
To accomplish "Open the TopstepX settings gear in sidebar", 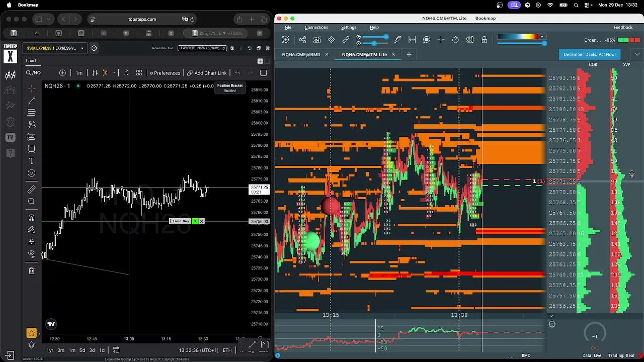I will point(10,122).
